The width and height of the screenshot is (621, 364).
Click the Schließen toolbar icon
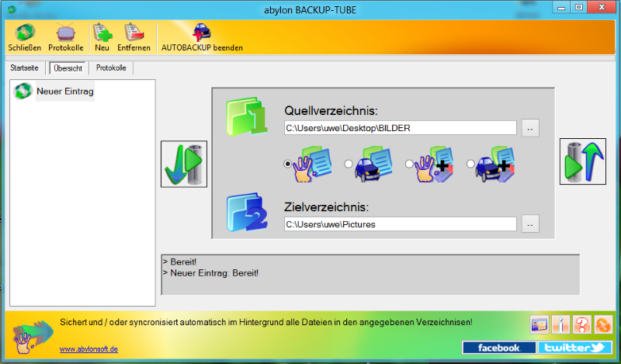click(25, 37)
